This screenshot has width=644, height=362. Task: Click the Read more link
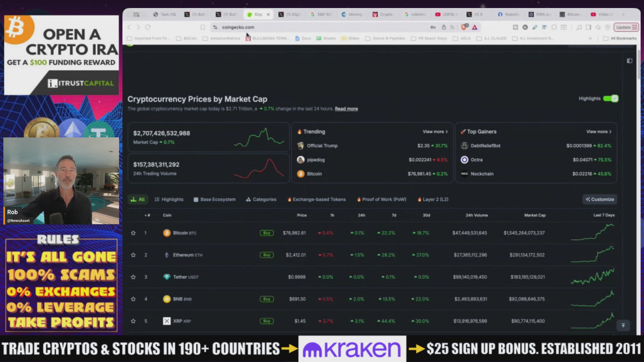tap(346, 109)
